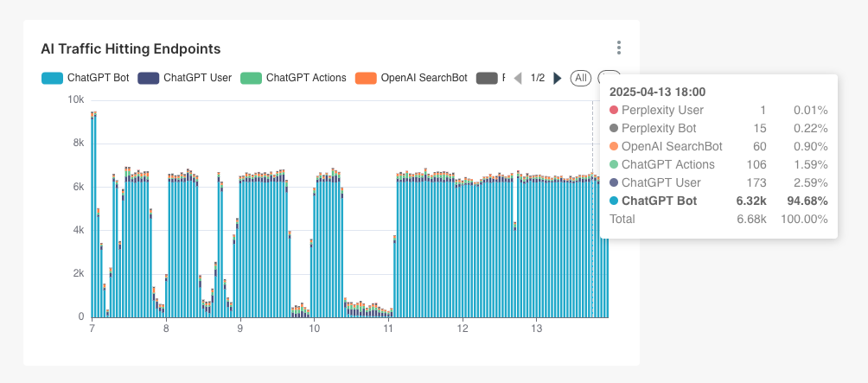
Task: Click the green ChatGPT Actions legend swatch
Action: pos(251,78)
